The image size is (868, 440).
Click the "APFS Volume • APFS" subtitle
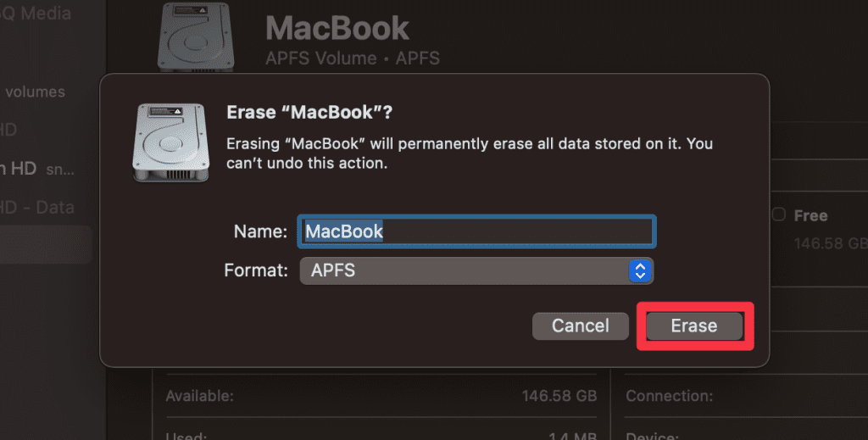(353, 58)
